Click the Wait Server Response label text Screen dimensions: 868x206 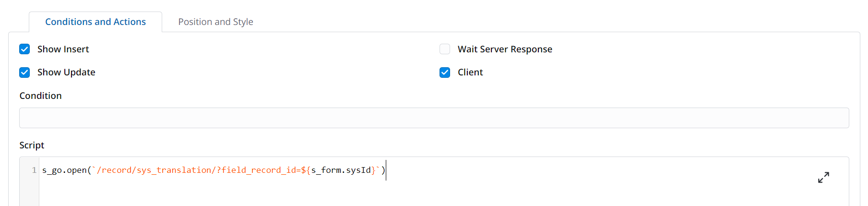(505, 49)
